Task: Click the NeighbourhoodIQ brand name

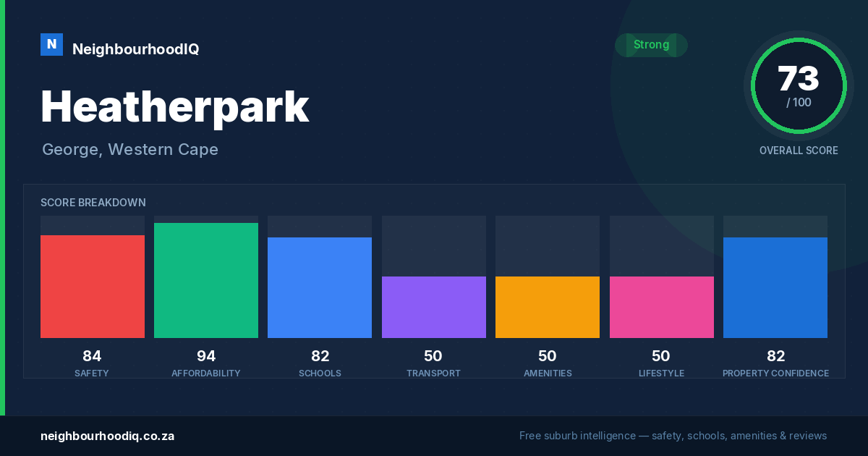Action: (x=135, y=49)
